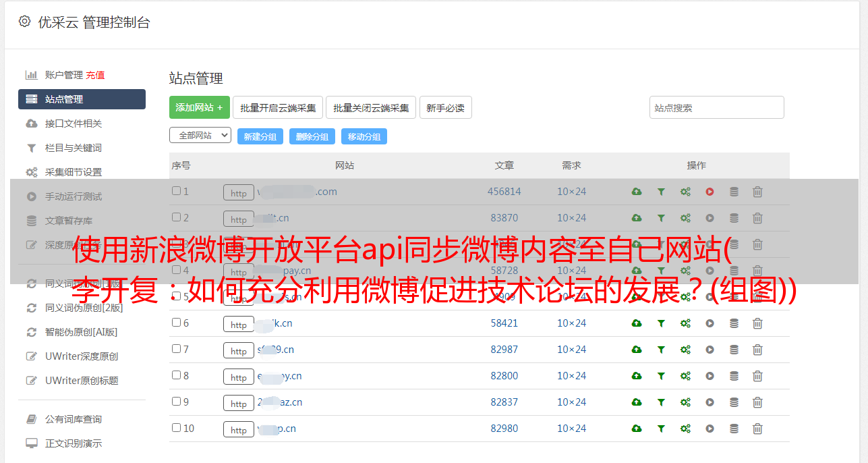868x463 pixels.
Task: Open the database icon in row 2
Action: coord(734,218)
